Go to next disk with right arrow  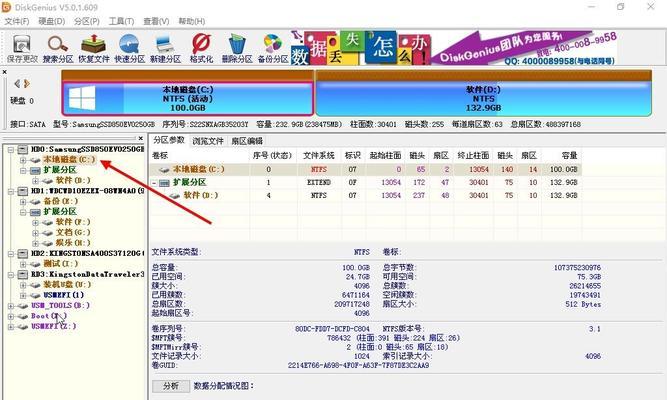(x=27, y=83)
